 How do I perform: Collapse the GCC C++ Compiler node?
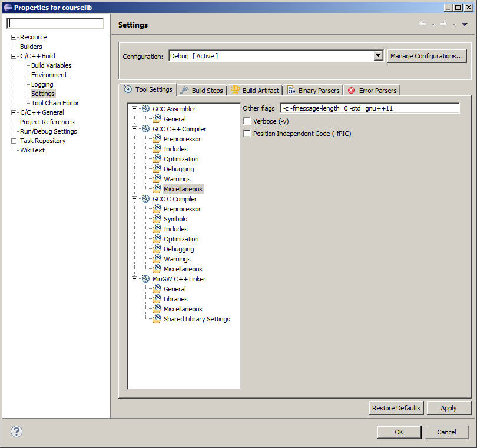pos(134,129)
